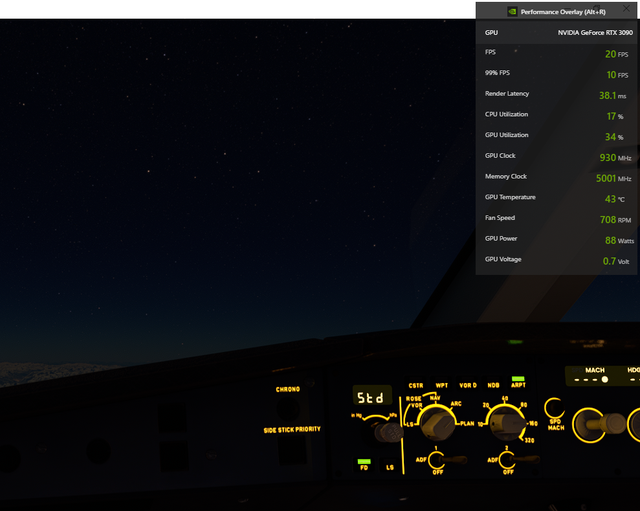Click the 99% FPS label
This screenshot has width=640, height=511.
(x=497, y=73)
